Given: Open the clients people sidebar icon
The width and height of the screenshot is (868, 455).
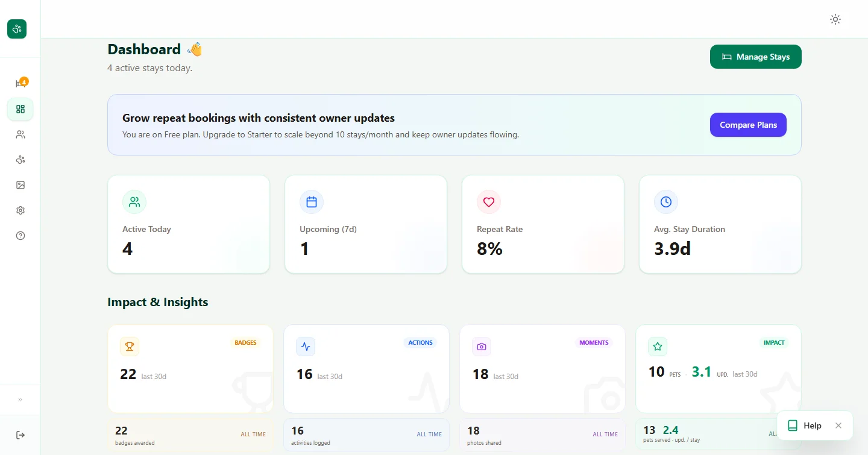Looking at the screenshot, I should tap(20, 134).
